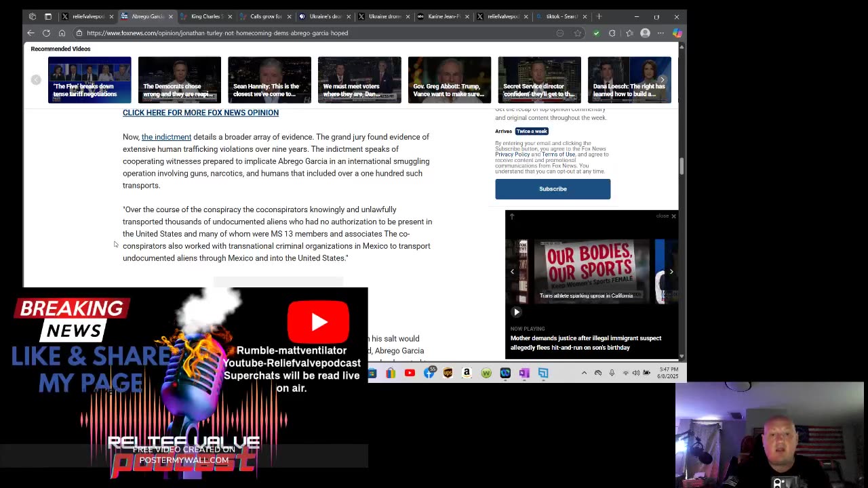Viewport: 868px width, 488px height.
Task: Close the Abrego Garcia tab
Action: point(170,16)
